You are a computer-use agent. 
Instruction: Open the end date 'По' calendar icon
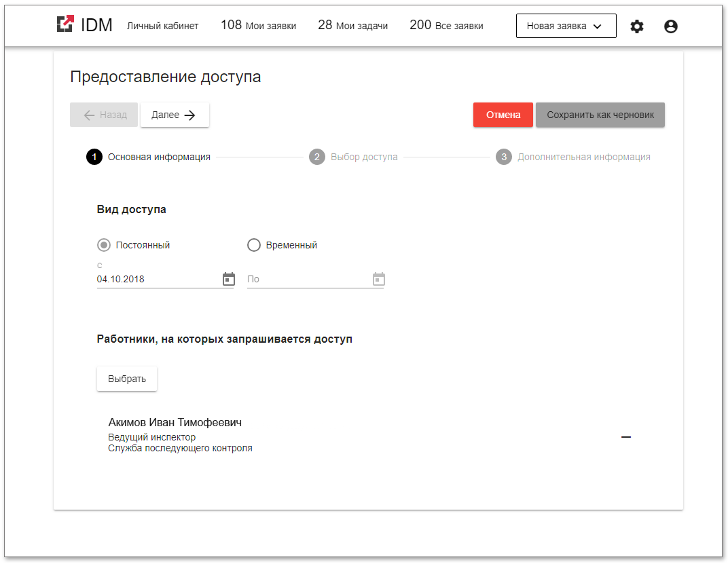point(379,279)
